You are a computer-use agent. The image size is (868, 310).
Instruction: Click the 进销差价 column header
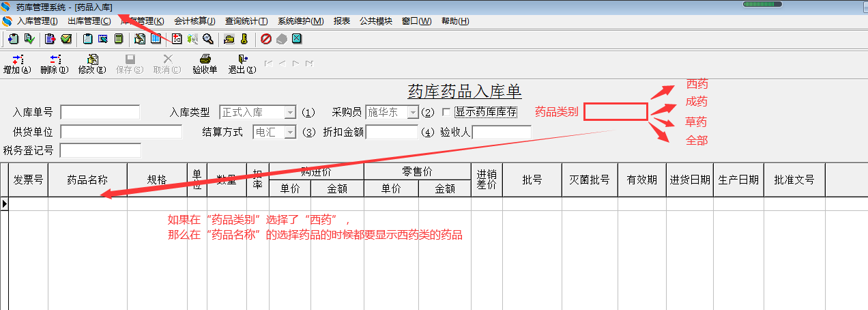coord(487,180)
